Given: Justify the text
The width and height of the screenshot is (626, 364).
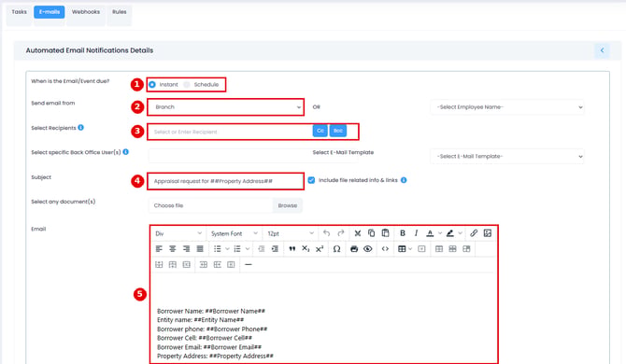Looking at the screenshot, I should pyautogui.click(x=200, y=249).
